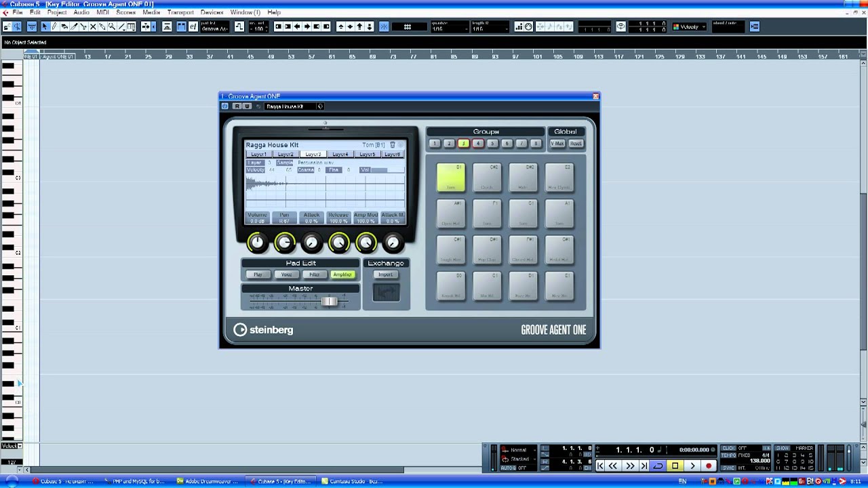Select Layer1 tab in sample display

258,155
